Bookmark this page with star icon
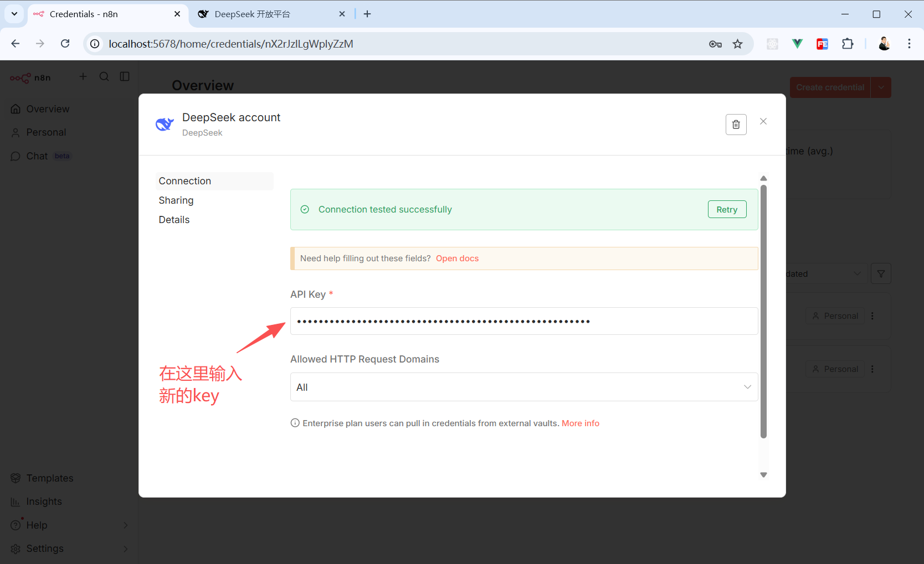Viewport: 924px width, 564px height. coord(737,44)
